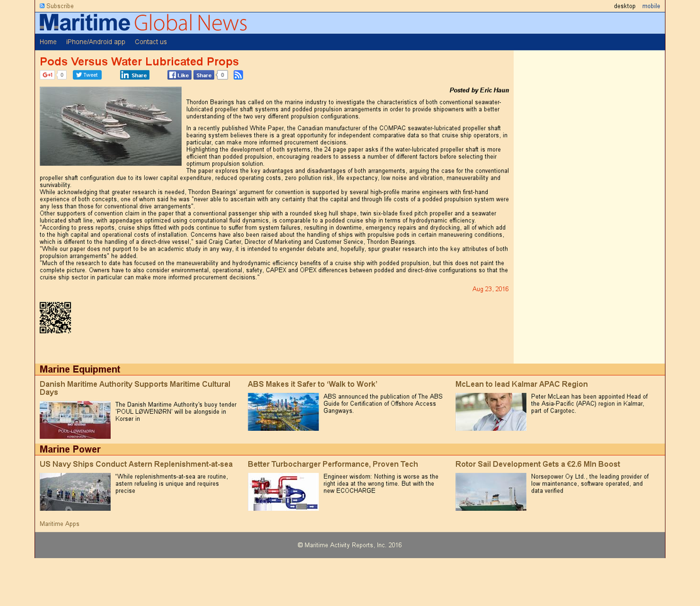The height and width of the screenshot is (606, 700).
Task: Open Contact us menu item
Action: pyautogui.click(x=151, y=42)
